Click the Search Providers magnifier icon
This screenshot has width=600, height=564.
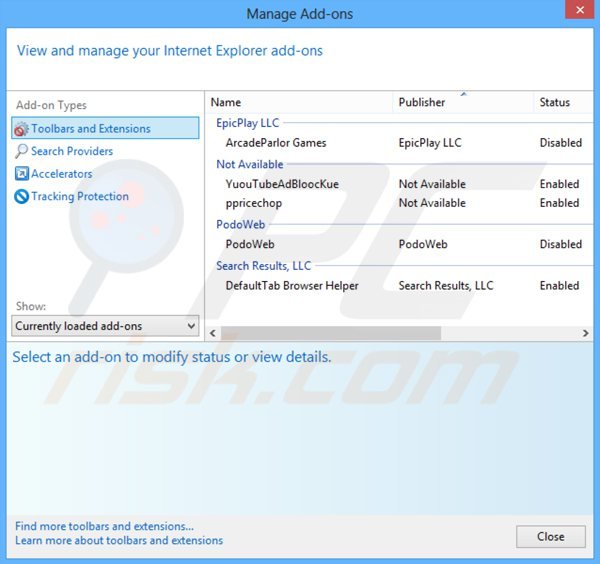click(x=21, y=151)
